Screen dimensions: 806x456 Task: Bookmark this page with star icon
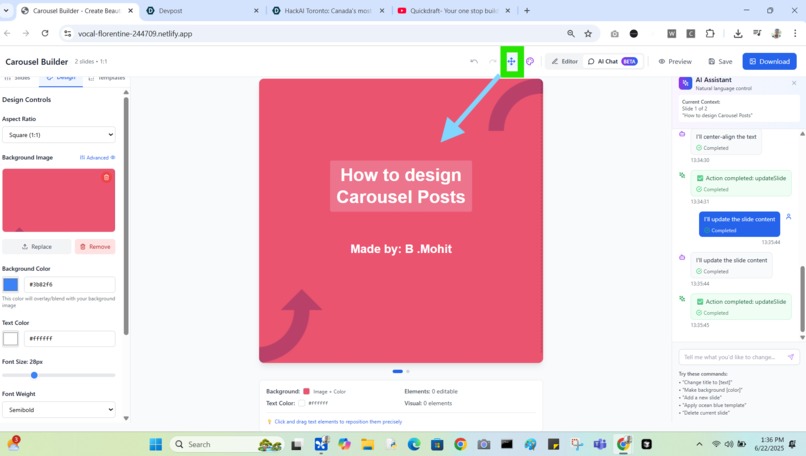(x=588, y=33)
